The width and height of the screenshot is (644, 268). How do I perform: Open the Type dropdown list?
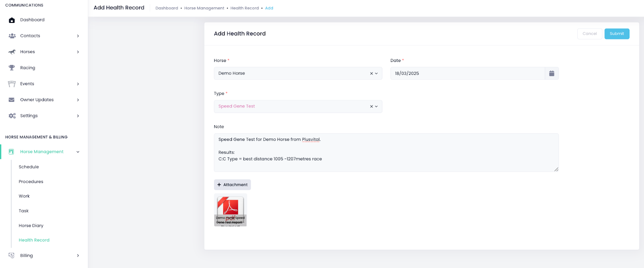(377, 107)
